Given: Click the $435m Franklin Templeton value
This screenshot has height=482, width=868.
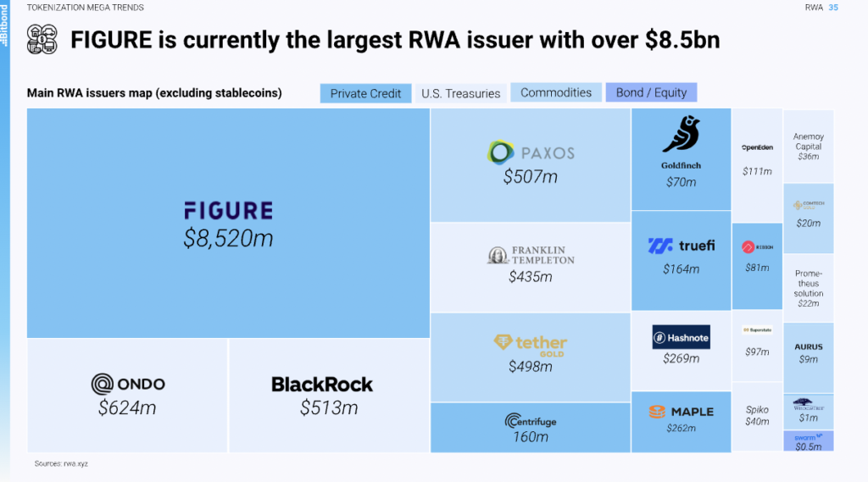Looking at the screenshot, I should coord(531,277).
